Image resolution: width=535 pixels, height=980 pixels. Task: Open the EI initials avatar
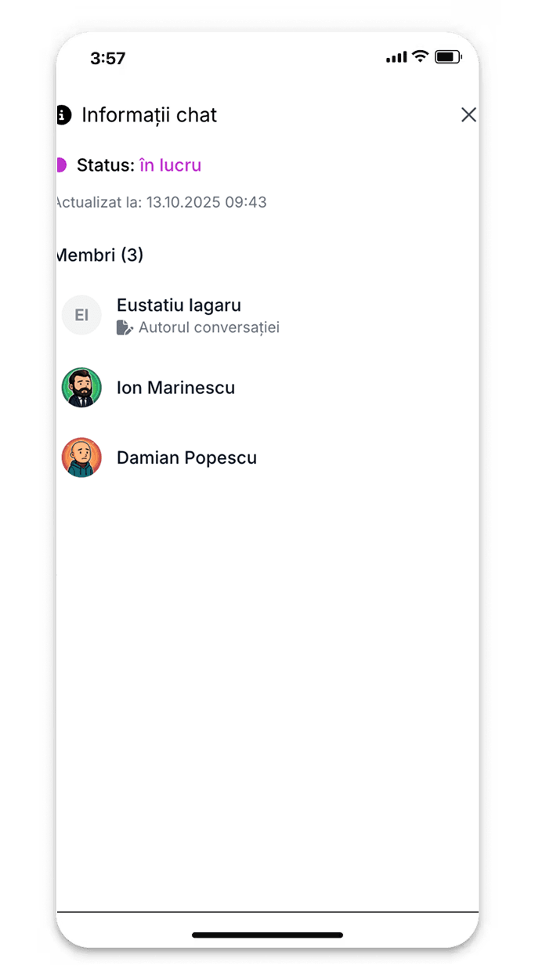point(81,315)
